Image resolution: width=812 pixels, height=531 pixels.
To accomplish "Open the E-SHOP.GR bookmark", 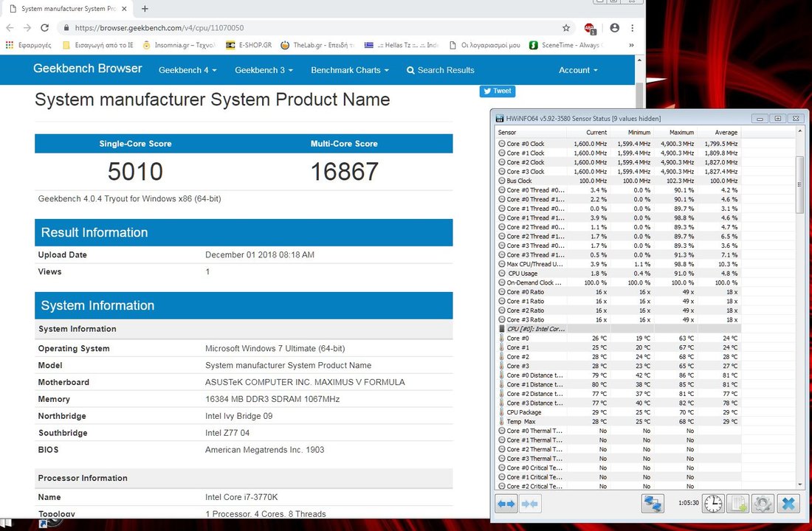I will pyautogui.click(x=249, y=45).
